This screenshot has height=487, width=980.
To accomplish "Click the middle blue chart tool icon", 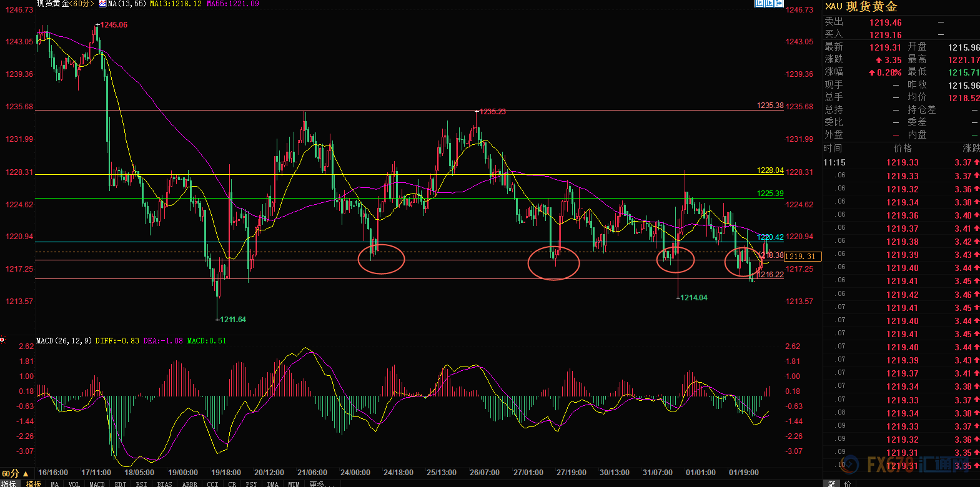I will tap(769, 4).
